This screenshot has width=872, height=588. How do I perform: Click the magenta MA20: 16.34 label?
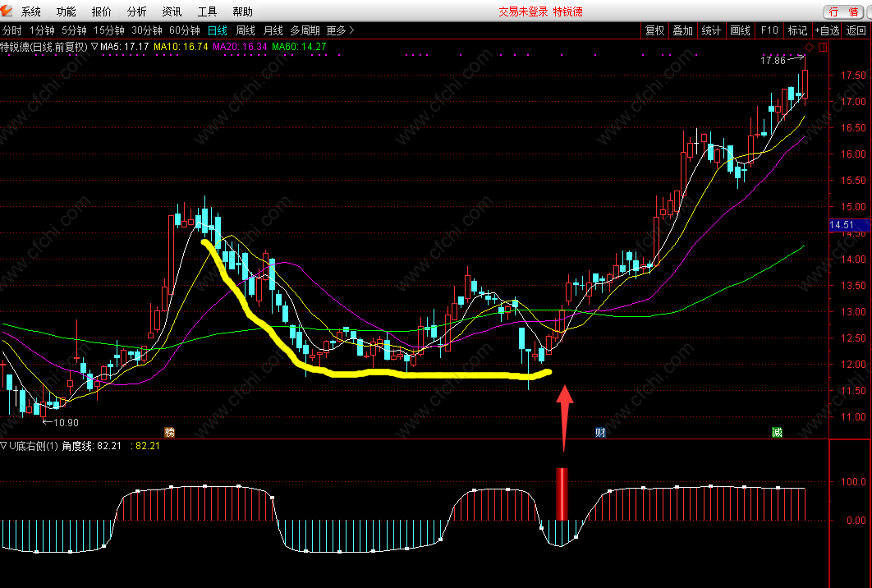(x=240, y=47)
